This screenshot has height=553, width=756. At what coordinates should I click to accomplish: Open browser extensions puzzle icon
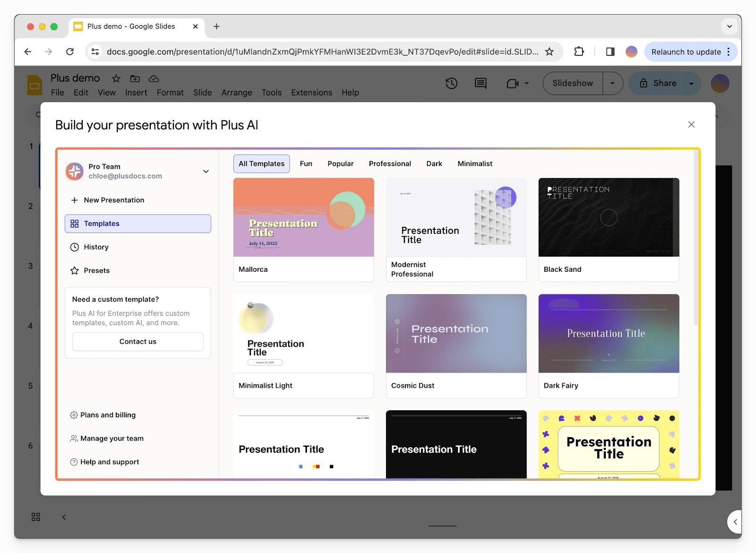click(x=579, y=52)
